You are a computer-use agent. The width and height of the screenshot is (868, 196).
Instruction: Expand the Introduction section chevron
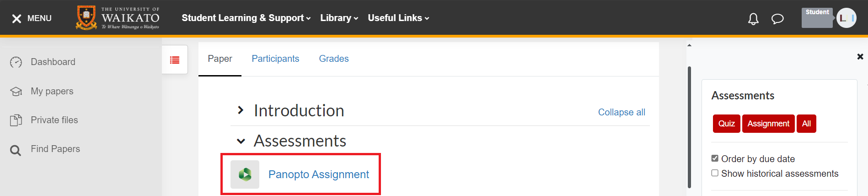click(241, 110)
